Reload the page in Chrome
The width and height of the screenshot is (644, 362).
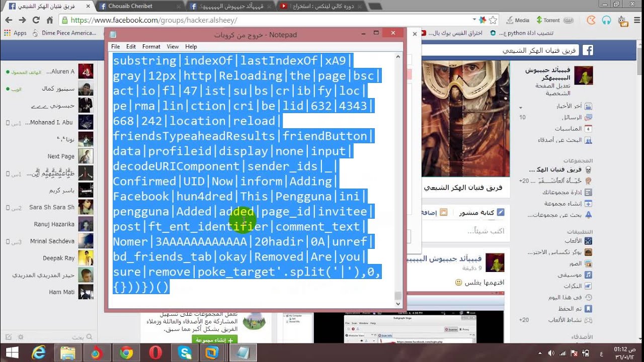[36, 20]
